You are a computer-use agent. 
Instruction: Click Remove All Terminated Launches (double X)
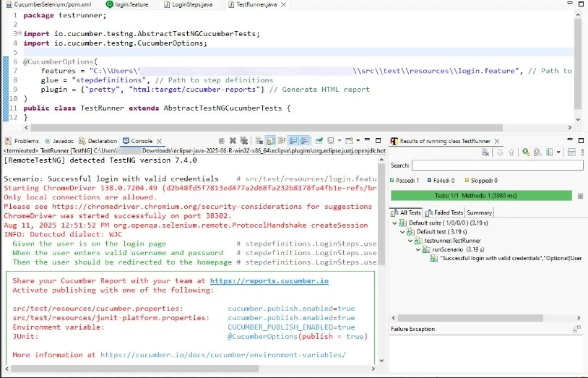tap(244, 141)
